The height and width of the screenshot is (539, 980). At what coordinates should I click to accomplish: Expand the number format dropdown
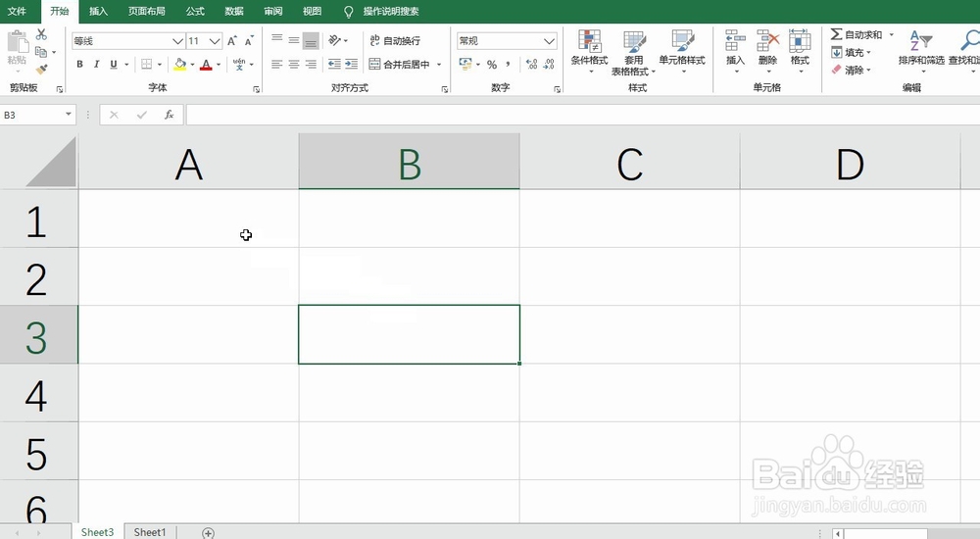(550, 41)
